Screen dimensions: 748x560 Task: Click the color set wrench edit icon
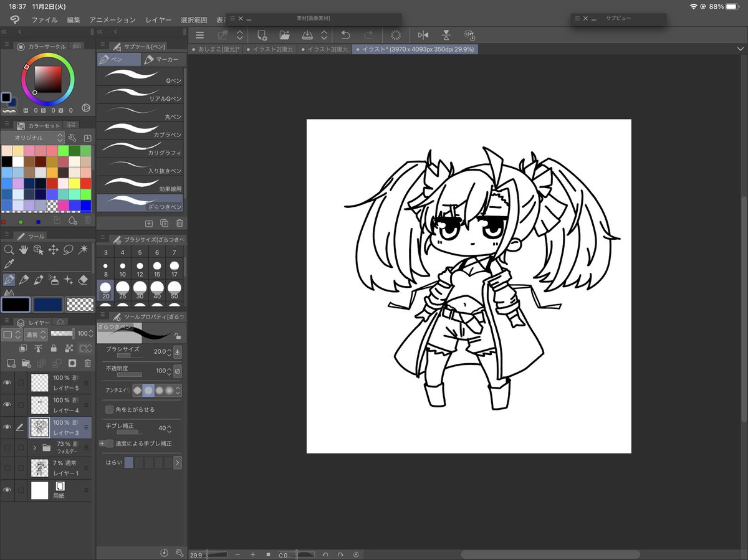click(x=72, y=138)
